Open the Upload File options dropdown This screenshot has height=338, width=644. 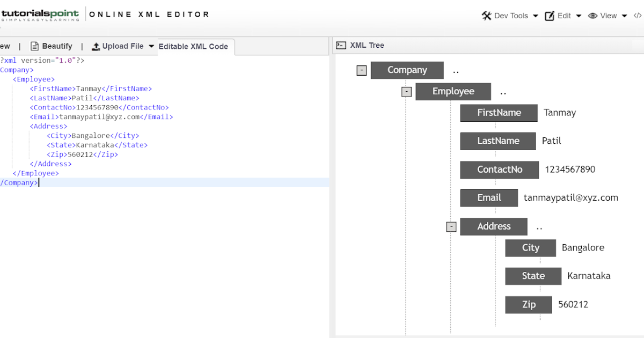pos(151,46)
